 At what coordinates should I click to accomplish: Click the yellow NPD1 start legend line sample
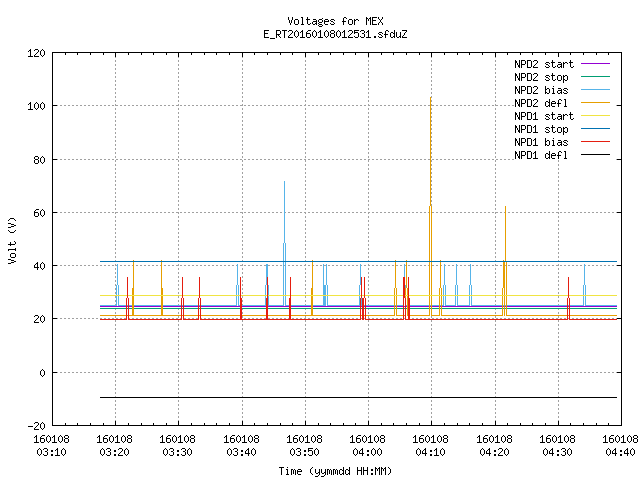click(595, 116)
